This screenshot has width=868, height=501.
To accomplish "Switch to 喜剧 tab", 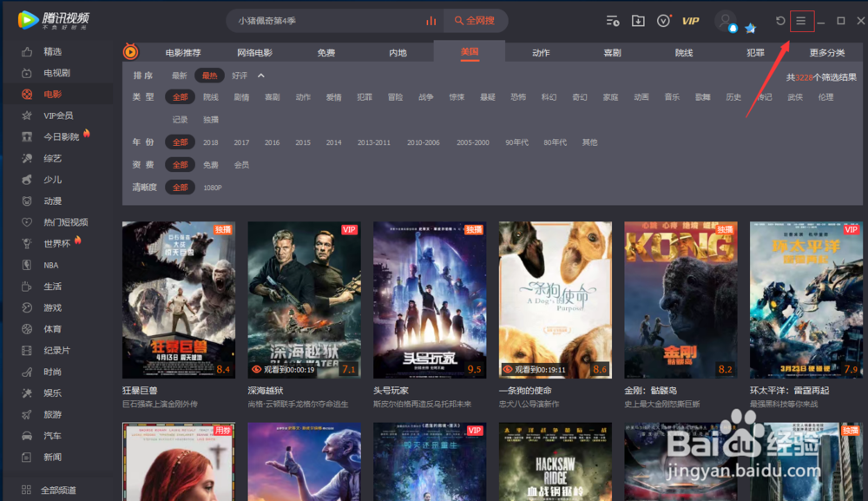I will (612, 53).
